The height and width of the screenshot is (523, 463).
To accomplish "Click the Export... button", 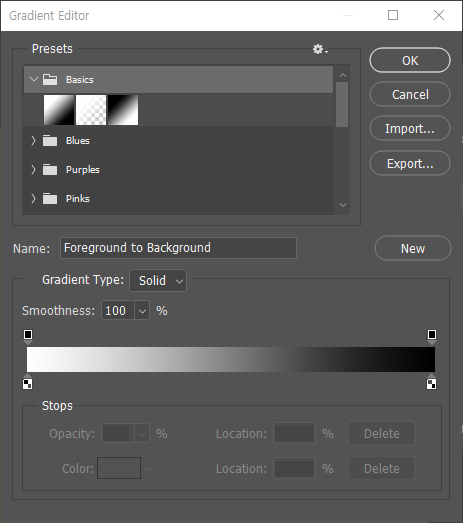I will tap(410, 163).
